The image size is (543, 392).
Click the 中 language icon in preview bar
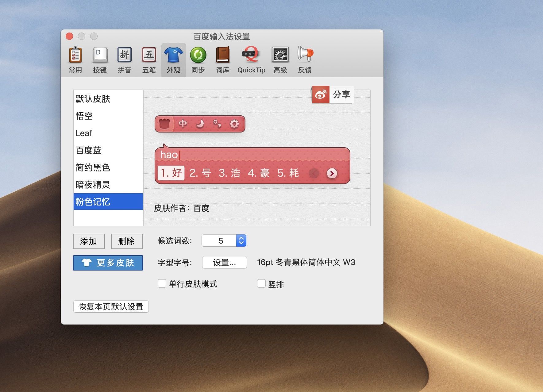pyautogui.click(x=183, y=124)
